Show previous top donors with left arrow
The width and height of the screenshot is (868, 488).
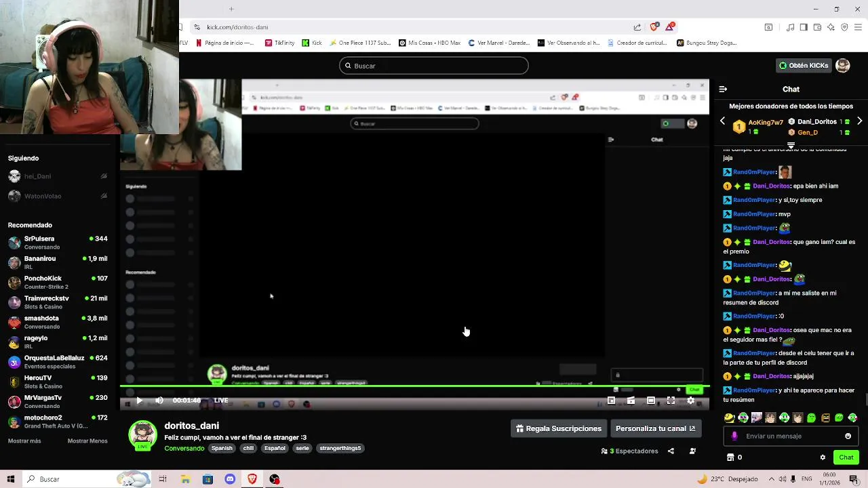(722, 121)
